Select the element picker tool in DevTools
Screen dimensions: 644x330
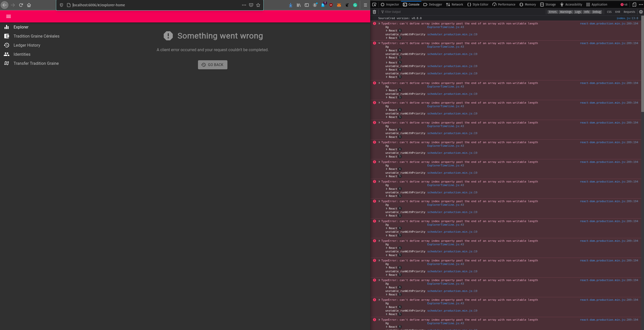click(x=375, y=5)
